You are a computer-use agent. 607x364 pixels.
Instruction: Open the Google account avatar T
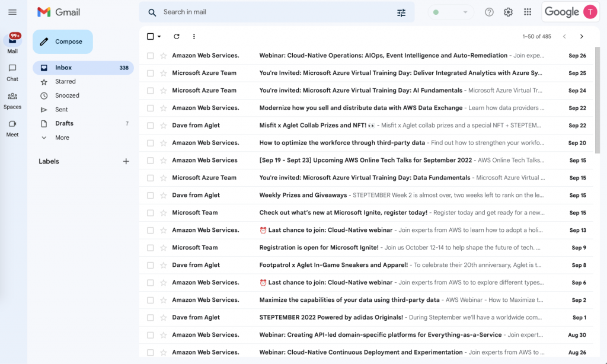(x=590, y=12)
